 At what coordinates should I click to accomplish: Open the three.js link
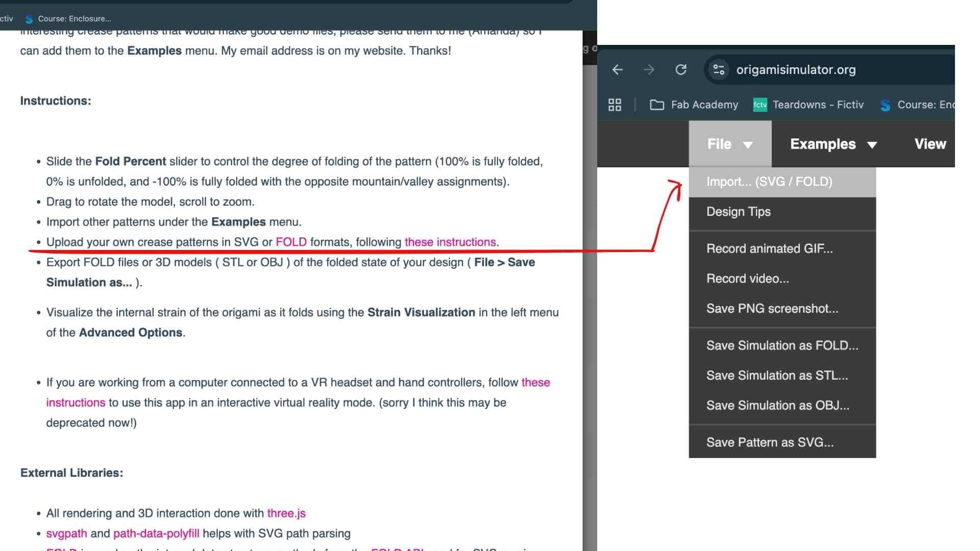[x=286, y=513]
